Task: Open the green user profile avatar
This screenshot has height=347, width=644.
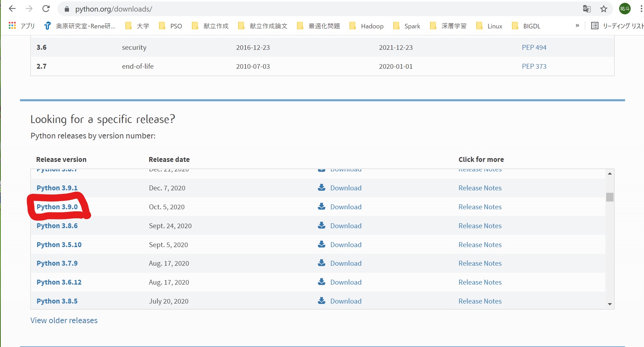Action: tap(625, 9)
